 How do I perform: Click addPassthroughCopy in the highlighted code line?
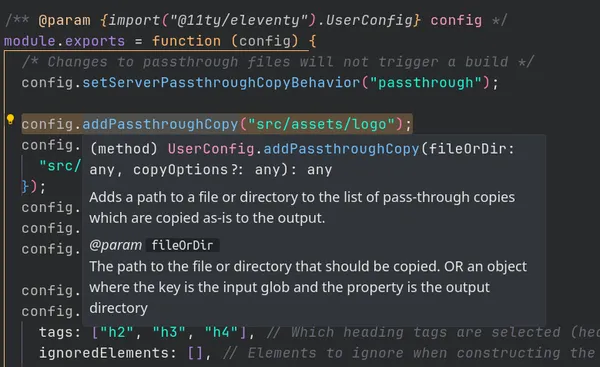[x=160, y=124]
